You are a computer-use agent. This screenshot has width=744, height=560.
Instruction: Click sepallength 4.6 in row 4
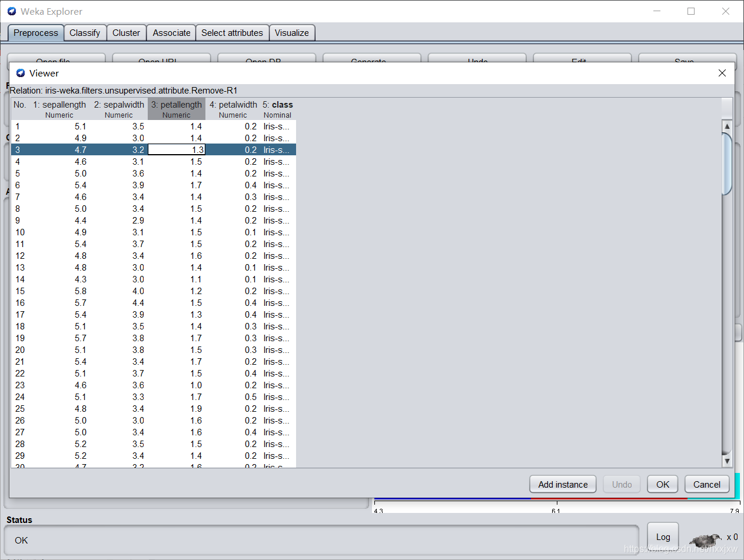point(59,162)
